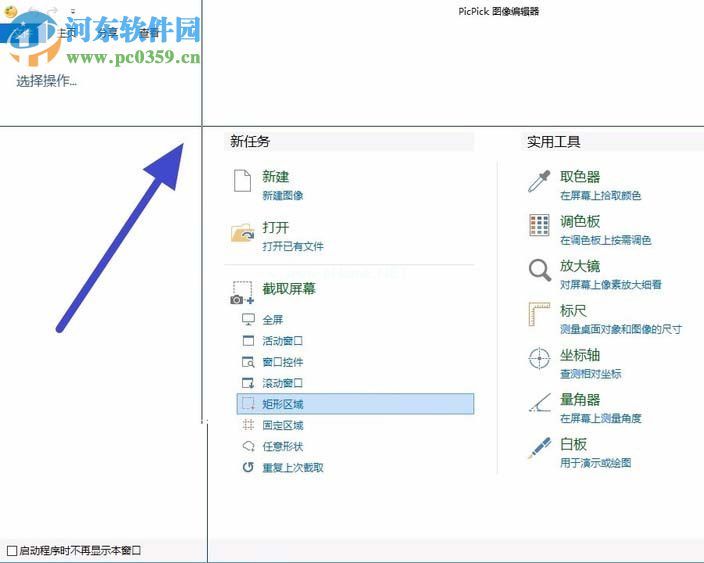
Task: Click the 选择操作... label
Action: pos(47,81)
